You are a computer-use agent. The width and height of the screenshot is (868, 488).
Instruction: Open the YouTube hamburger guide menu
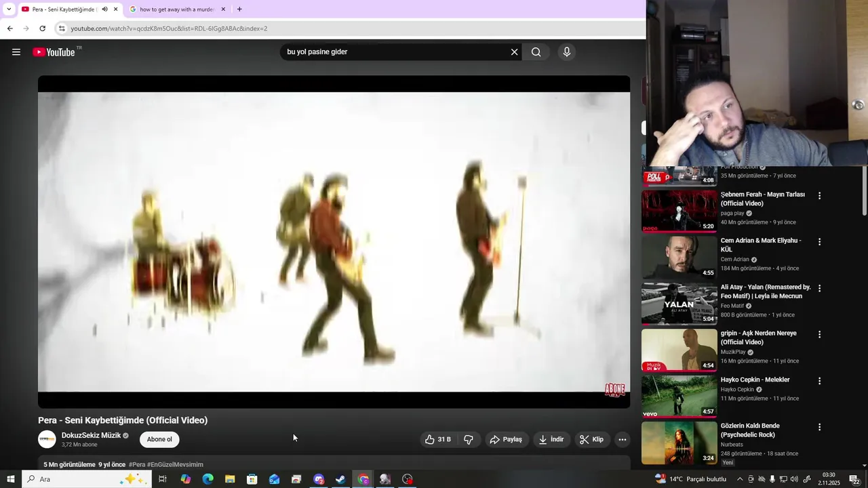16,52
